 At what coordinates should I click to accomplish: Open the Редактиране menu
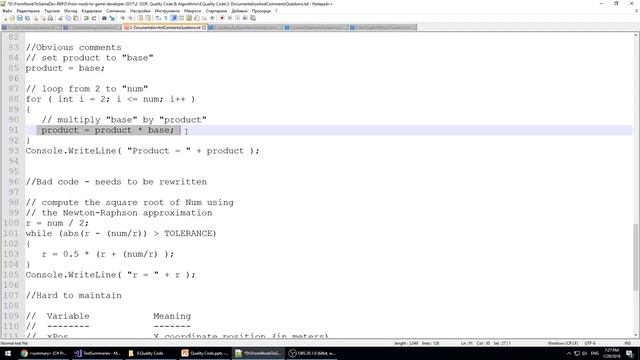28,11
